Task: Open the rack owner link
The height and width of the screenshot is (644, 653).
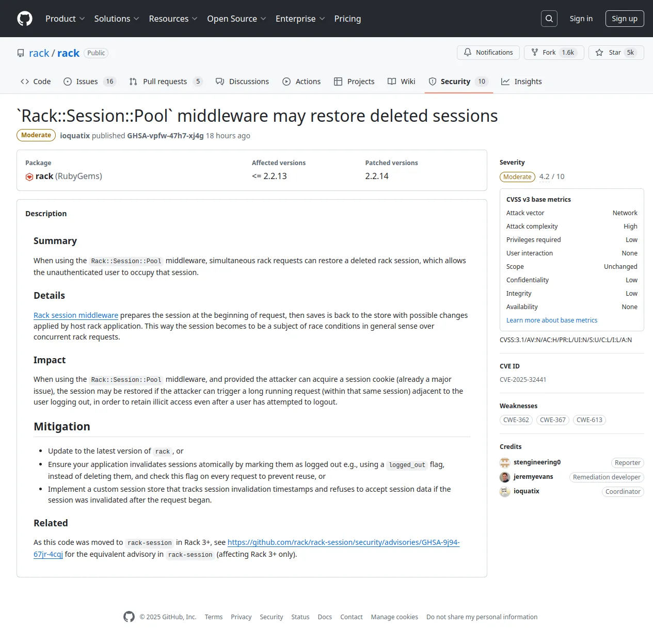Action: click(x=39, y=53)
